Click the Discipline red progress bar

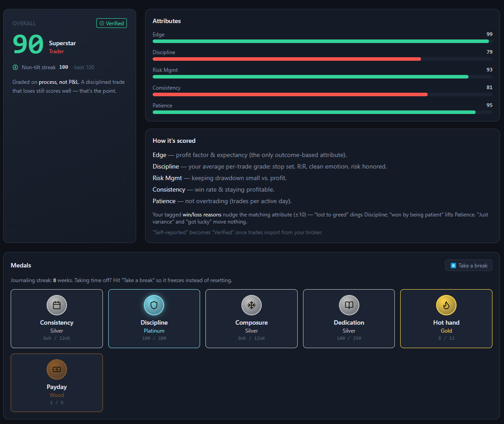287,59
